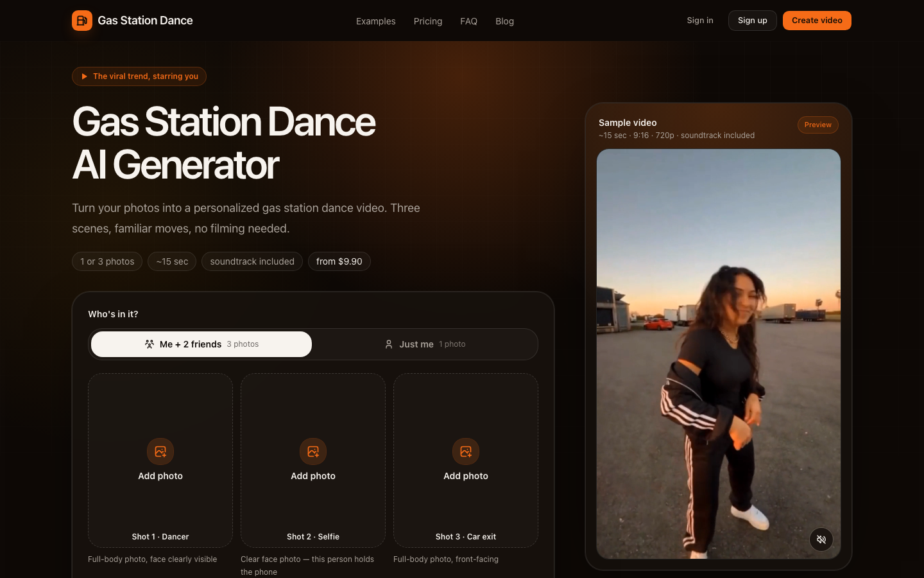Click the single person icon in 'Just me'

pos(389,344)
